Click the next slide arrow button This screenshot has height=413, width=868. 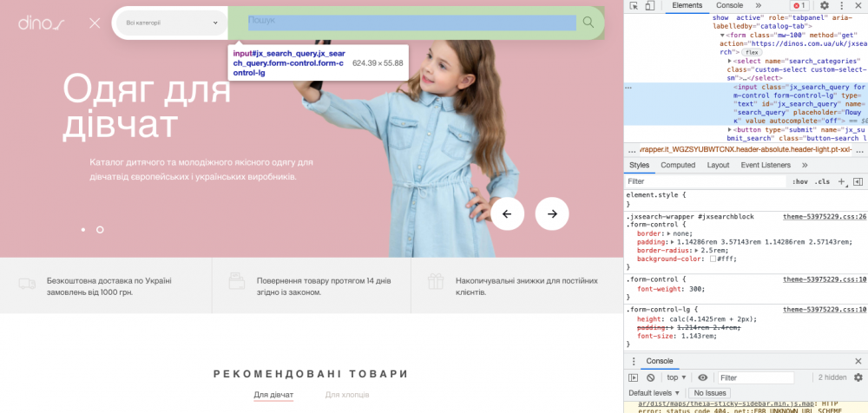(x=552, y=213)
